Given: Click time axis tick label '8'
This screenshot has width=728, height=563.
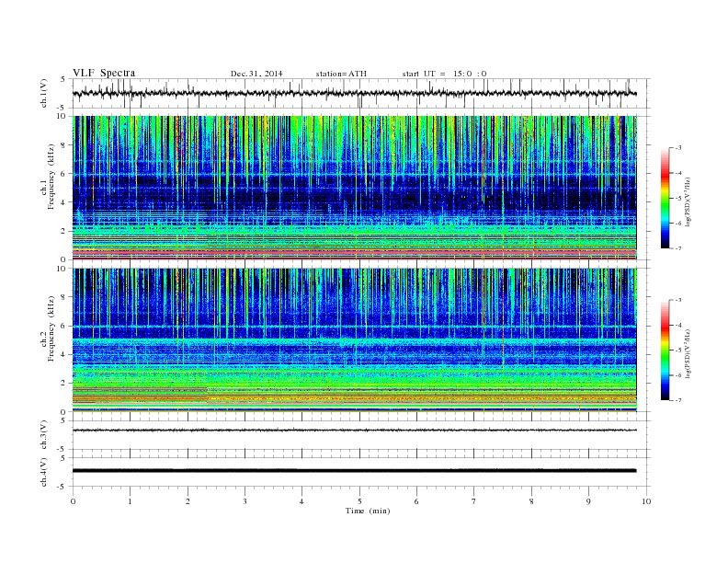Looking at the screenshot, I should point(531,501).
